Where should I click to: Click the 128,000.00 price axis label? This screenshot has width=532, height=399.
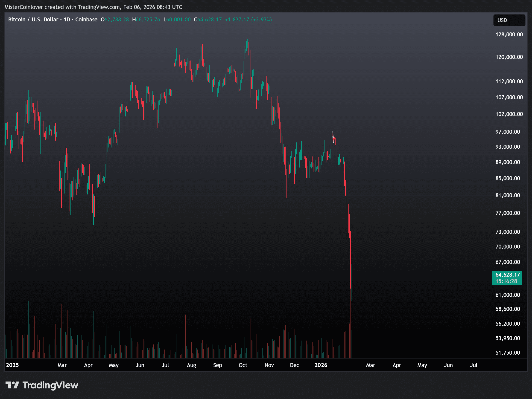point(509,34)
